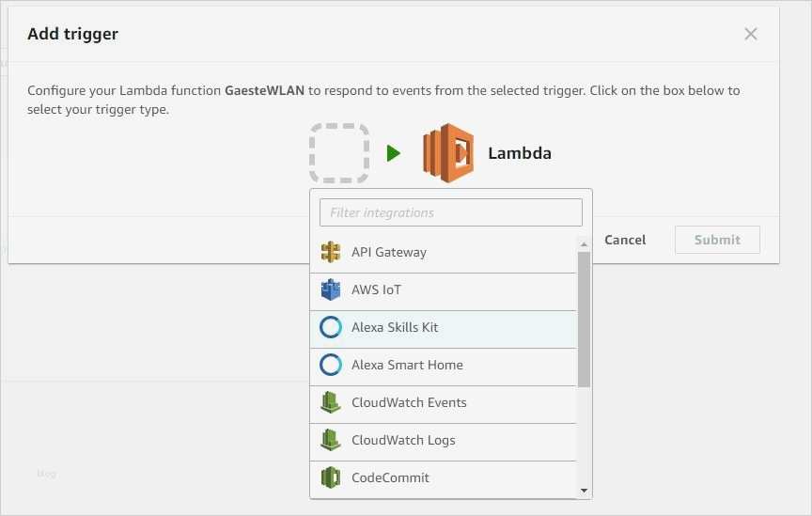Select the API Gateway trigger entry

point(443,252)
